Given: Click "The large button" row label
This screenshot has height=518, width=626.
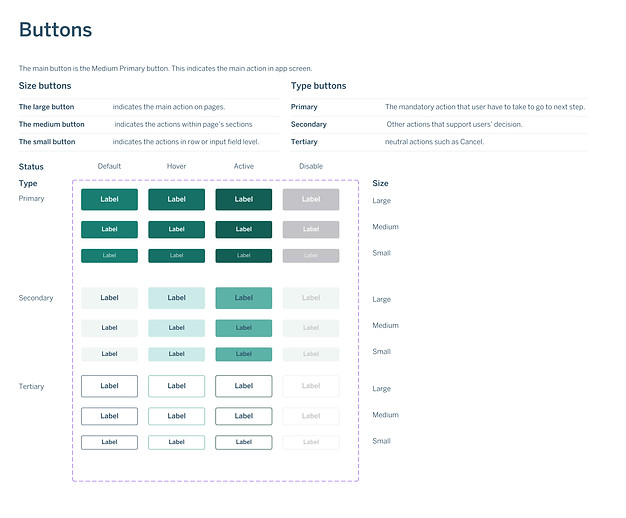Looking at the screenshot, I should pyautogui.click(x=46, y=107).
